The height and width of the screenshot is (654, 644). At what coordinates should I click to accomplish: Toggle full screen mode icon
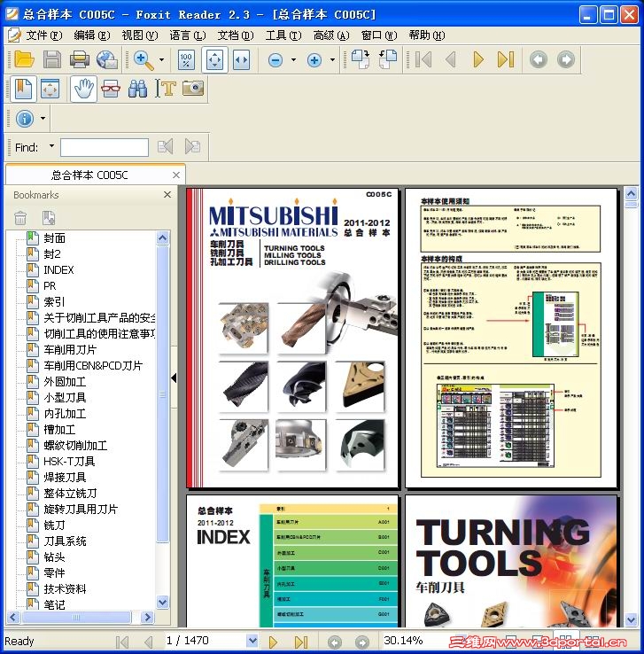pos(50,89)
